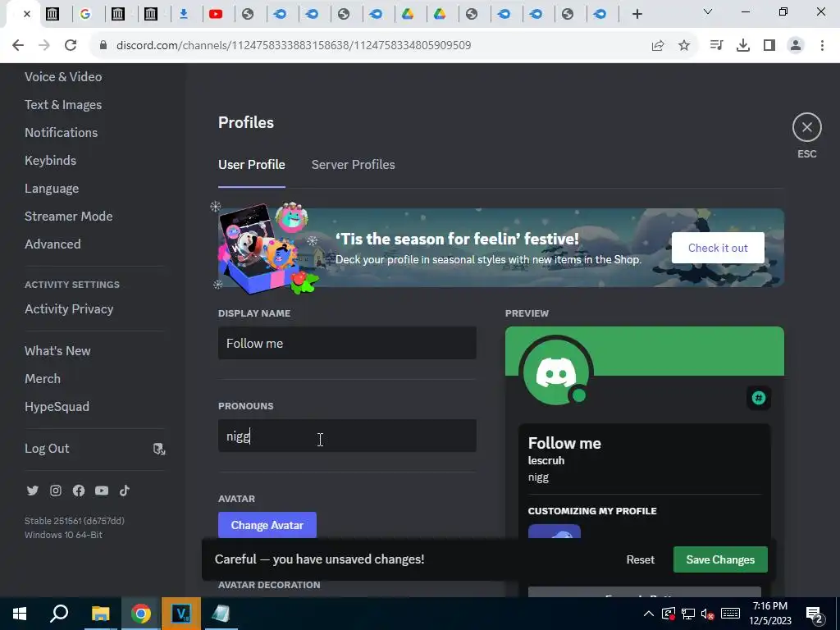Image resolution: width=840 pixels, height=630 pixels.
Task: Open Twitter link in Discord sidebar
Action: pos(33,491)
